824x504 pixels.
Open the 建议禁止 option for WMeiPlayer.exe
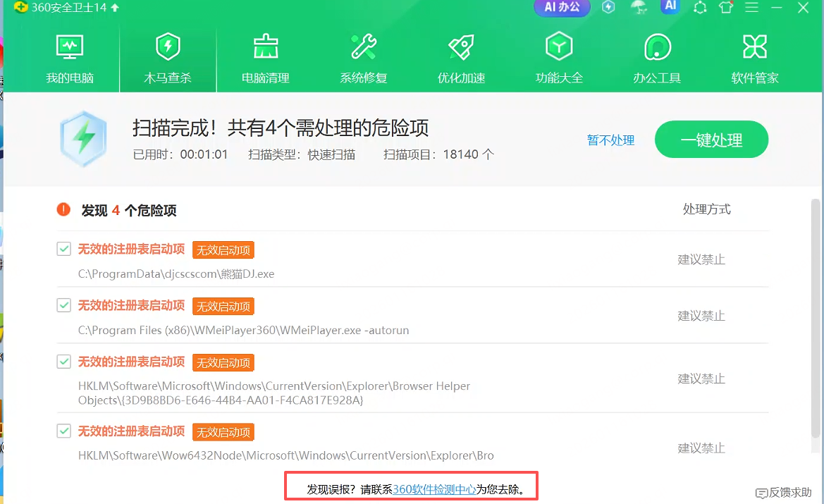[701, 316]
